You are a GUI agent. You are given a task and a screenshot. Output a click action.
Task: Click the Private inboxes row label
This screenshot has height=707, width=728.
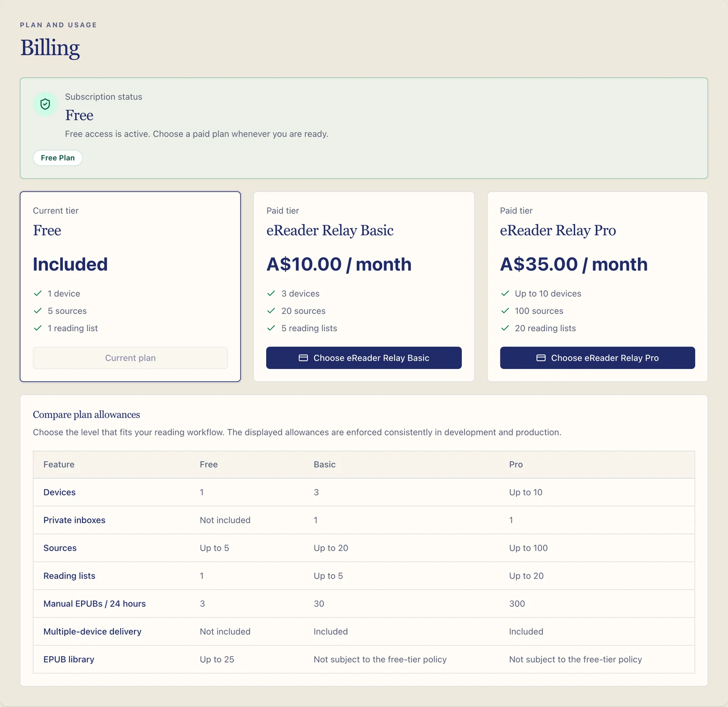75,520
